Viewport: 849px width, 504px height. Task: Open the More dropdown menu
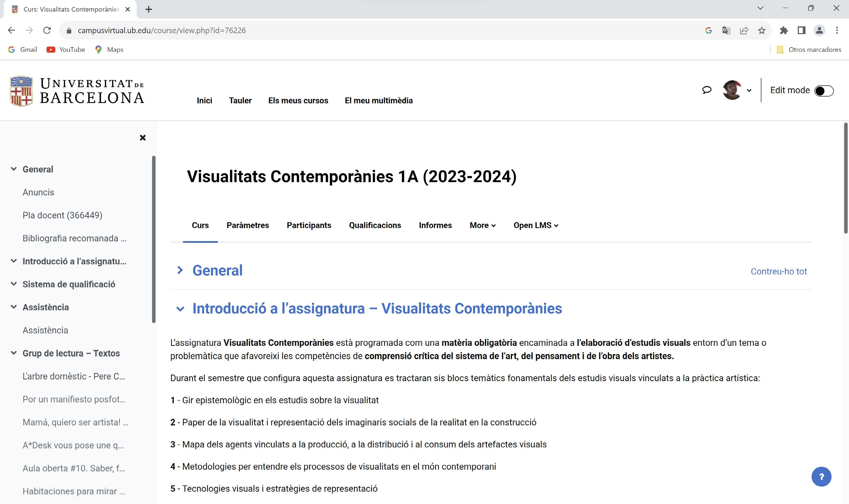coord(482,225)
